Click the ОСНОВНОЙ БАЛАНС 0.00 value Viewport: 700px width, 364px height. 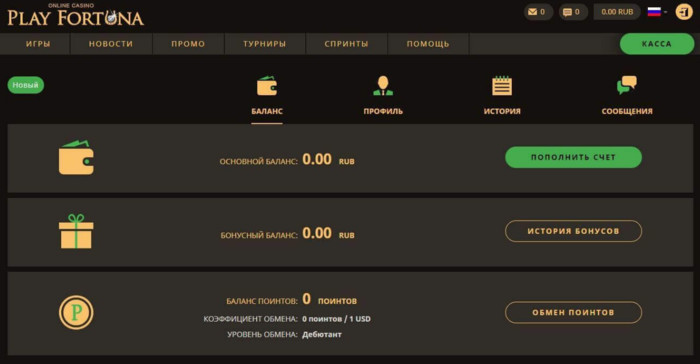tap(317, 159)
